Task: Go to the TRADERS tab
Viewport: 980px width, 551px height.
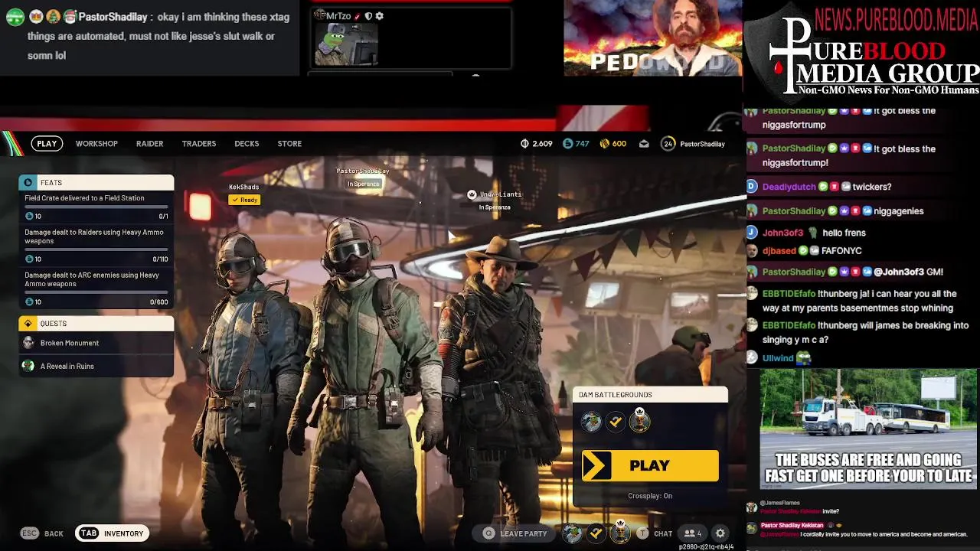Action: coord(199,144)
